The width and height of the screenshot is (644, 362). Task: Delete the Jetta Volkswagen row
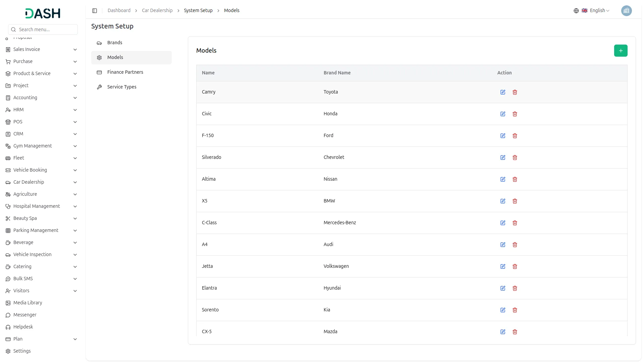pos(515,266)
